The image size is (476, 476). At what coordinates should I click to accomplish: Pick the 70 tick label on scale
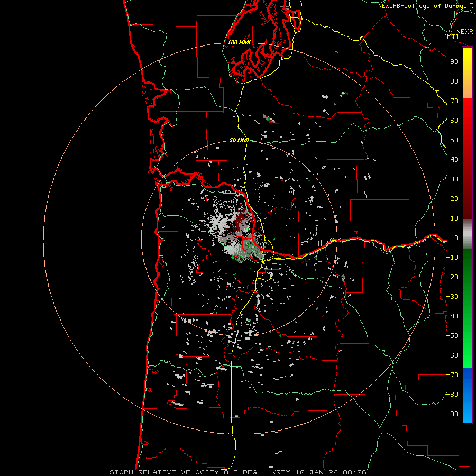click(x=454, y=101)
